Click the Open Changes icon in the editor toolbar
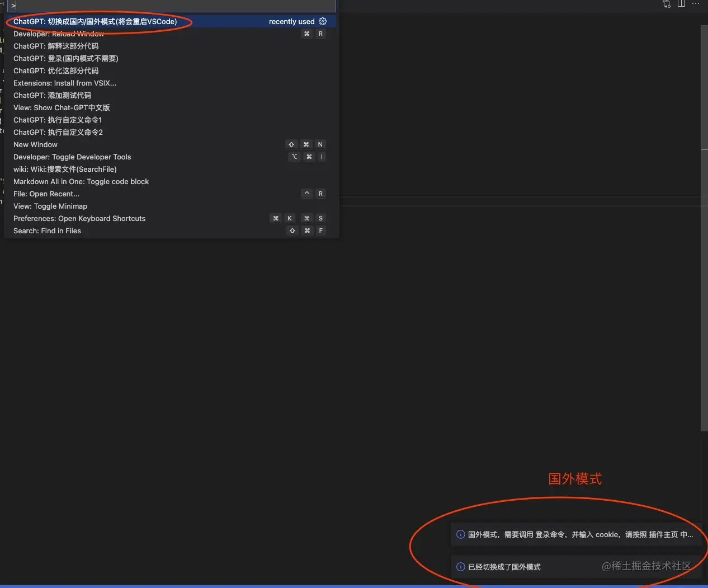The image size is (708, 588). coord(666,4)
